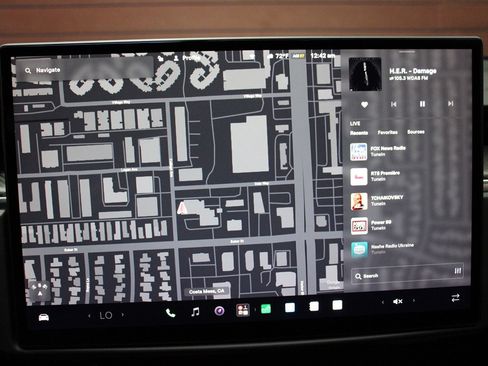The image size is (488, 366).
Task: Tap the media search magnifier icon
Action: 358,276
